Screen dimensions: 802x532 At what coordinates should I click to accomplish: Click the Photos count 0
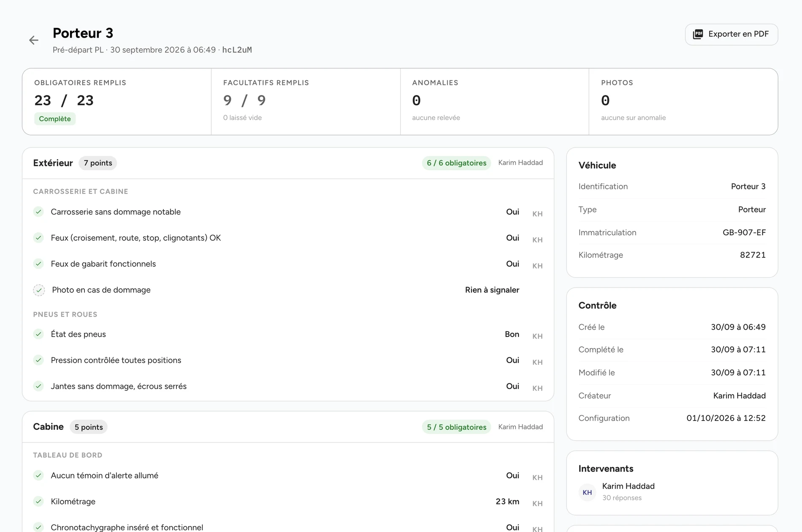coord(605,100)
